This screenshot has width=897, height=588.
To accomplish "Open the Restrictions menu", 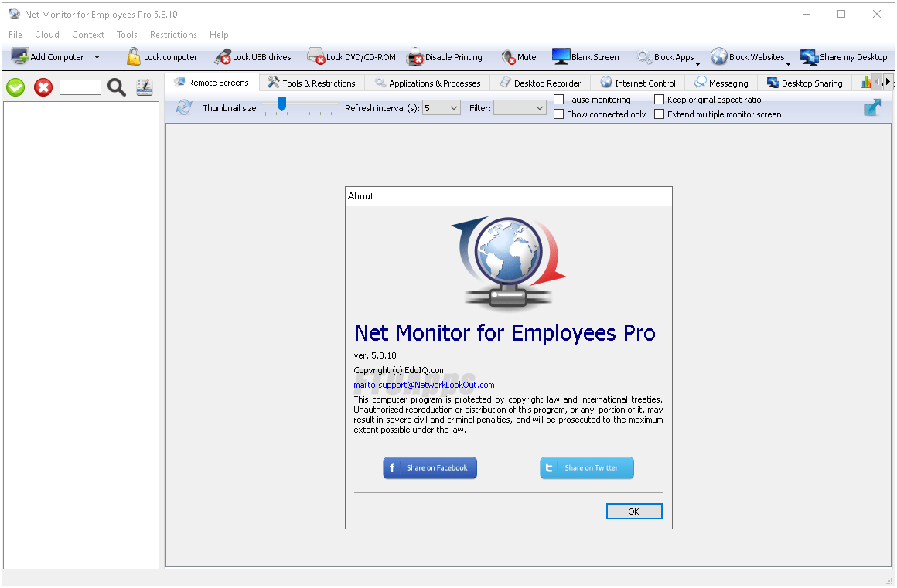I will point(173,34).
